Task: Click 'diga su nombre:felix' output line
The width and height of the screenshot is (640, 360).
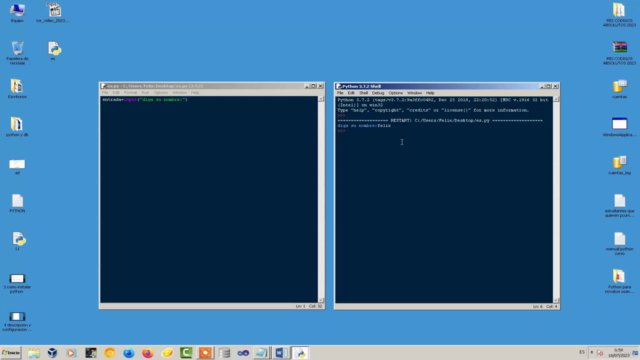Action: click(x=364, y=126)
